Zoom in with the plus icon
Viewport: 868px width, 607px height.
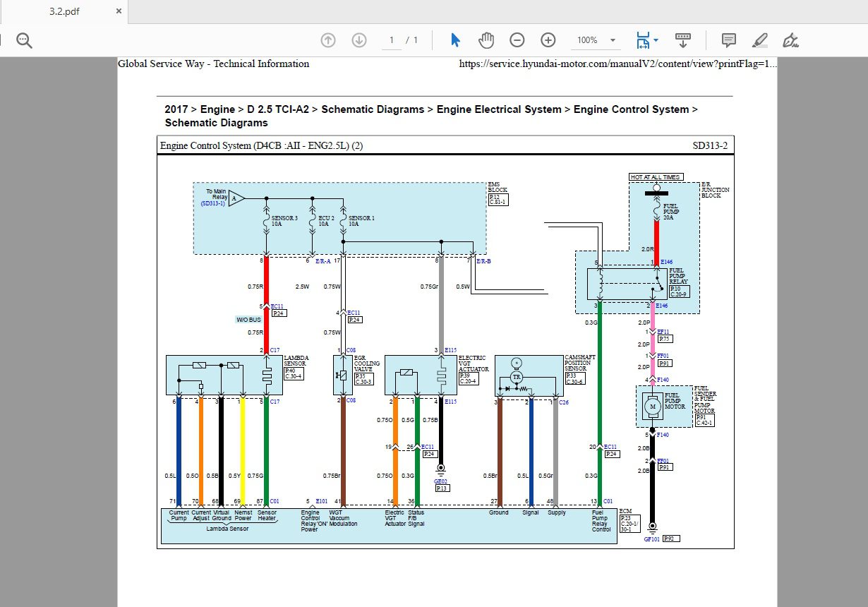[548, 40]
